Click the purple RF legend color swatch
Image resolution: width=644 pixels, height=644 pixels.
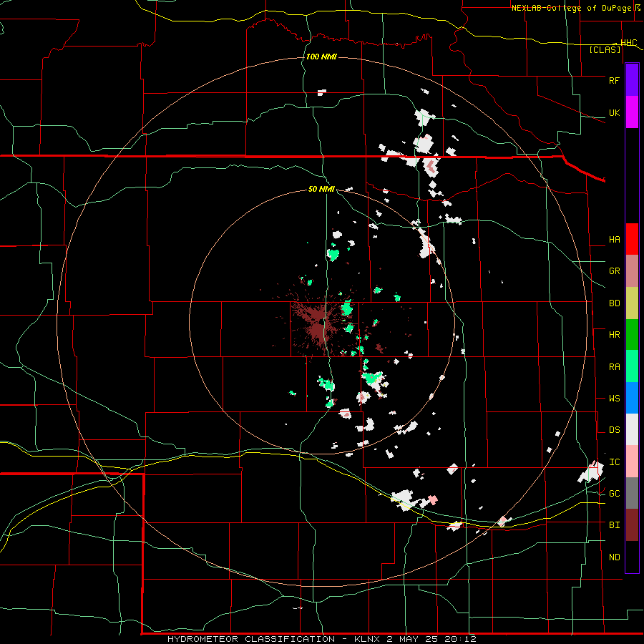(x=632, y=80)
